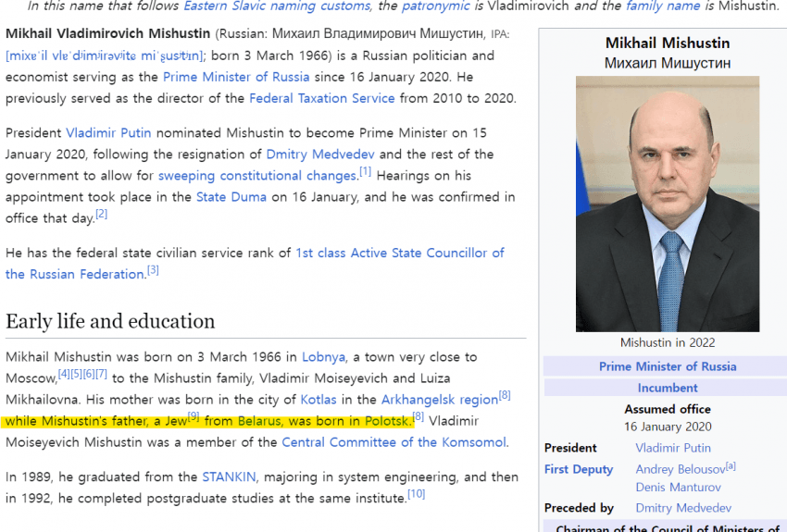Open Andrey Belousov link in infobox
Image resolution: width=787 pixels, height=532 pixels.
[x=681, y=469]
